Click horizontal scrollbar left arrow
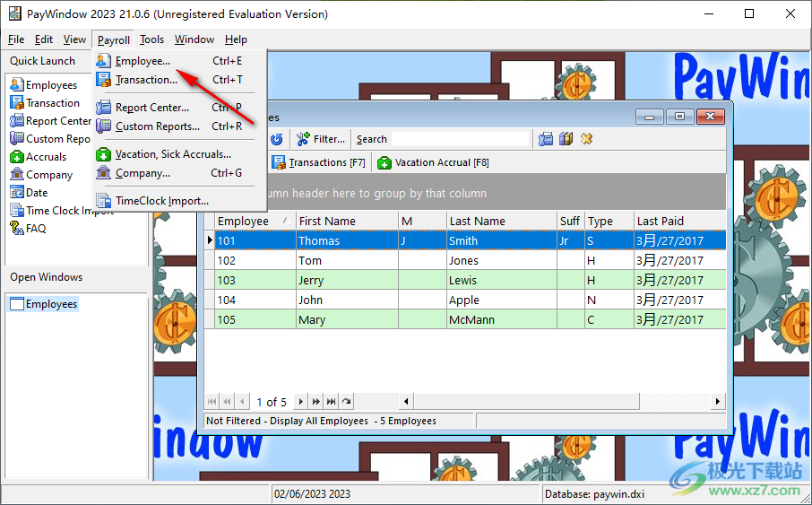This screenshot has height=505, width=812. (406, 401)
